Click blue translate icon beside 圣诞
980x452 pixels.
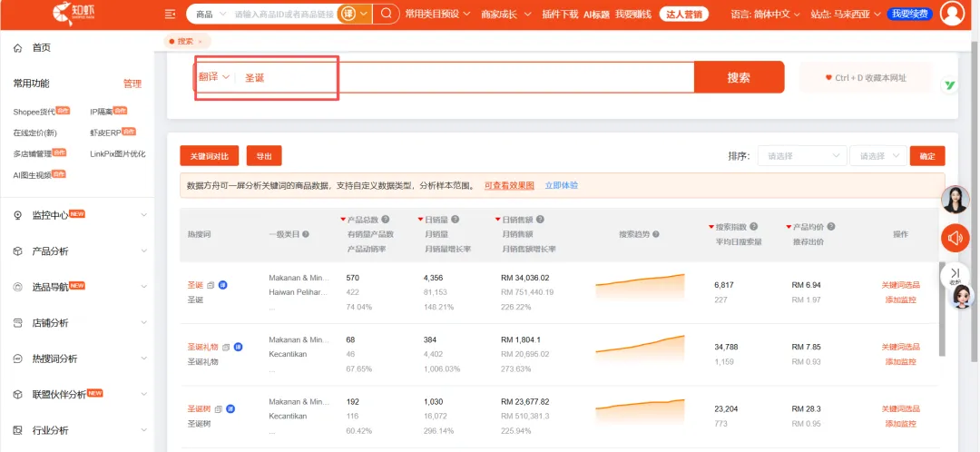[222, 285]
